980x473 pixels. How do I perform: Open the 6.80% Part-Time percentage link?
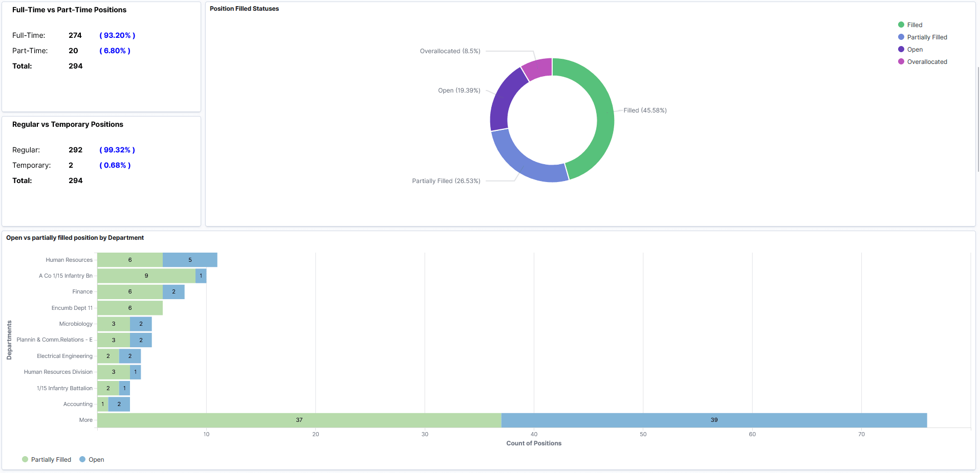[x=114, y=51]
